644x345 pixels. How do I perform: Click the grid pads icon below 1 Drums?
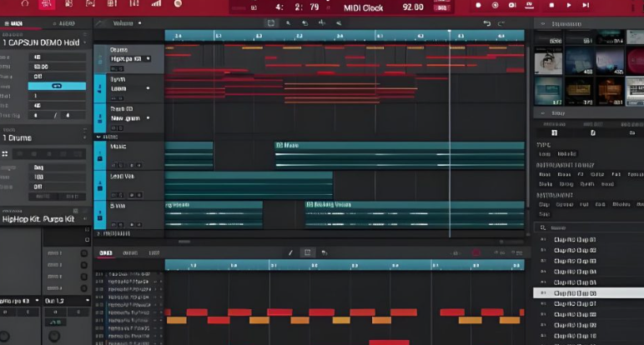click(x=5, y=154)
